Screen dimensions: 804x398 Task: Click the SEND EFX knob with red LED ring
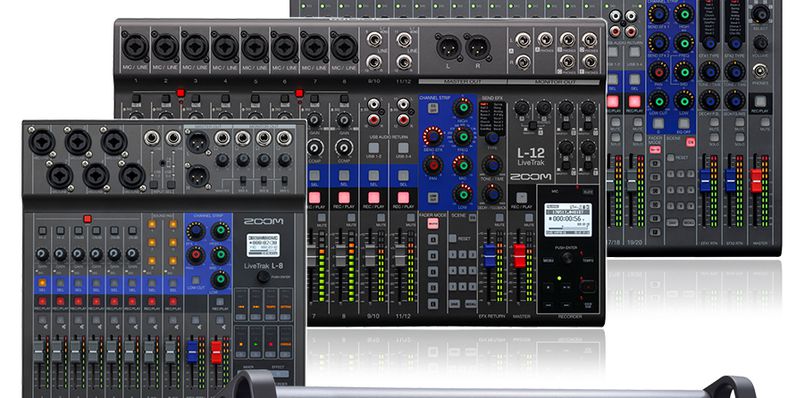pyautogui.click(x=433, y=136)
